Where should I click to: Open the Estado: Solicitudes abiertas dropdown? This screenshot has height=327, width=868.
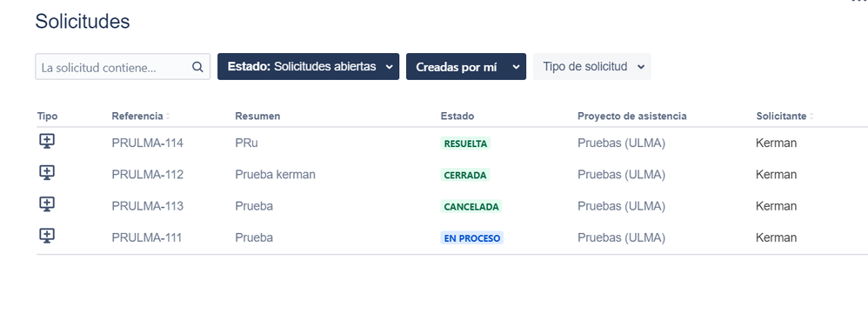pyautogui.click(x=309, y=66)
